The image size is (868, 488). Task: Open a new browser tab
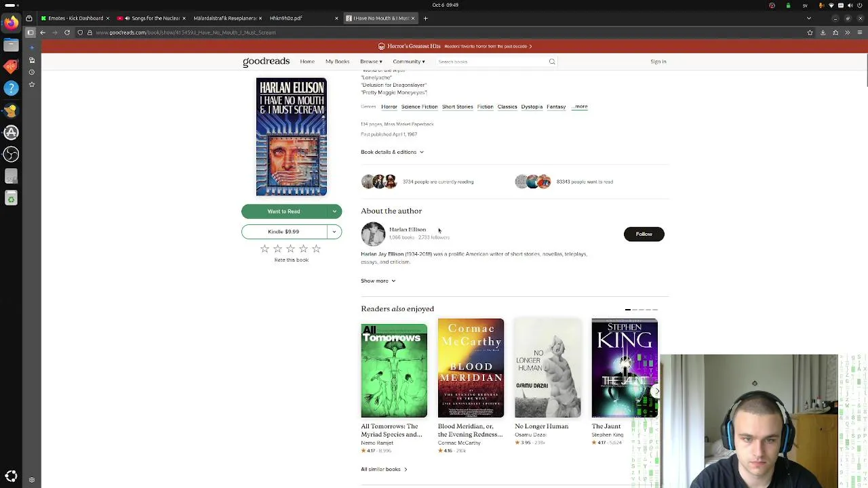pos(426,18)
